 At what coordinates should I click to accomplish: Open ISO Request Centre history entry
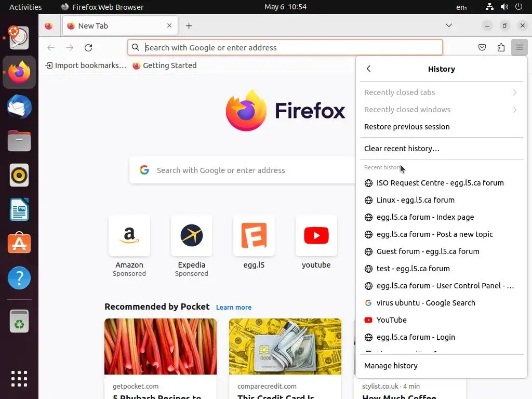(x=442, y=183)
